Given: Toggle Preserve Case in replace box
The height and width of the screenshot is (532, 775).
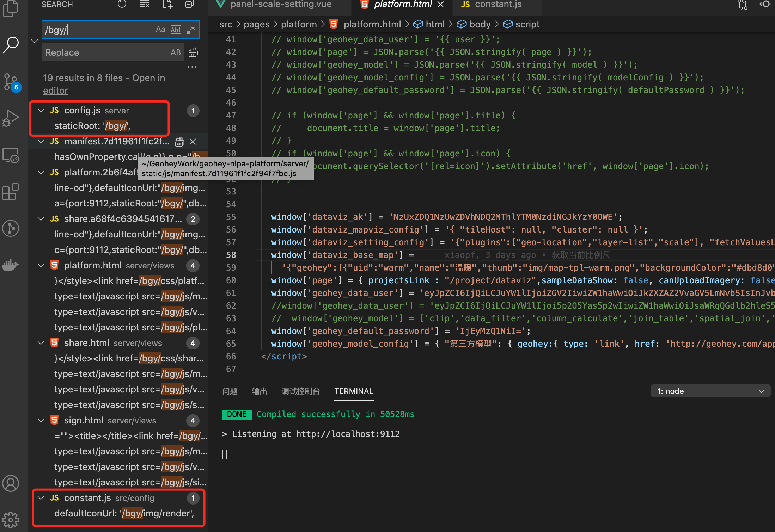Looking at the screenshot, I should (x=176, y=52).
